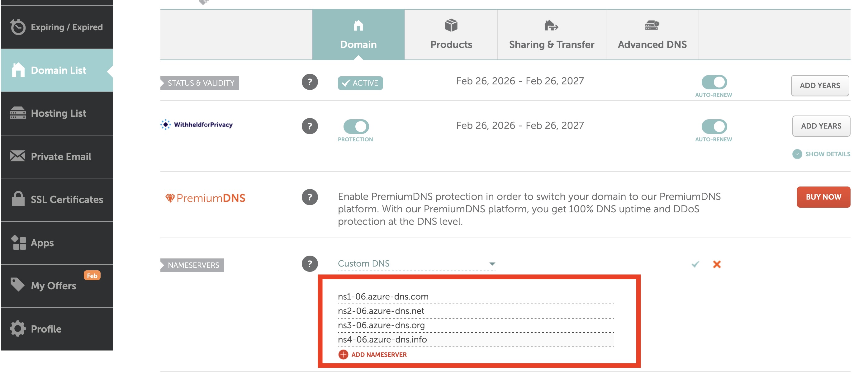868x378 pixels.
Task: Click help icon next to WithheldforPrivacy
Action: [x=310, y=126]
